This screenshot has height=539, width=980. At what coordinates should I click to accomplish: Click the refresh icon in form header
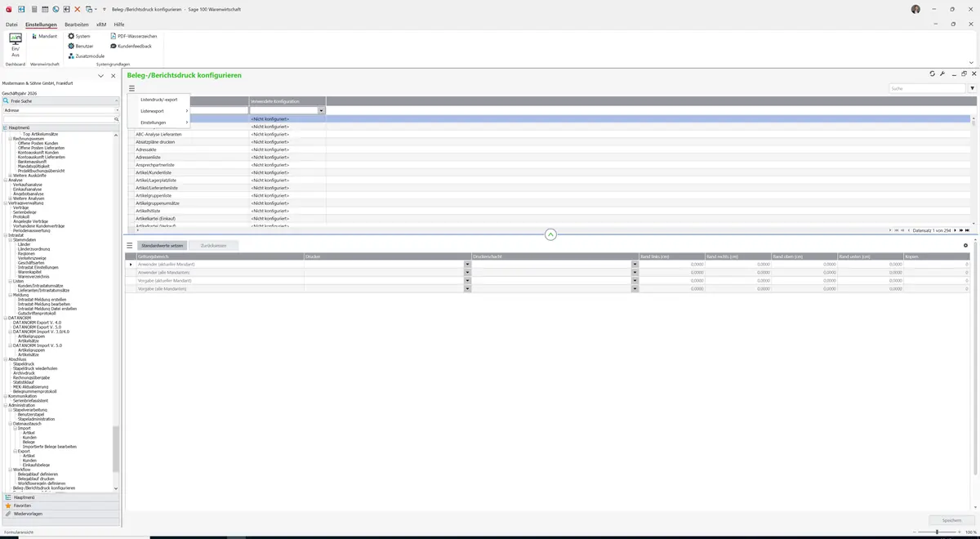pos(933,74)
